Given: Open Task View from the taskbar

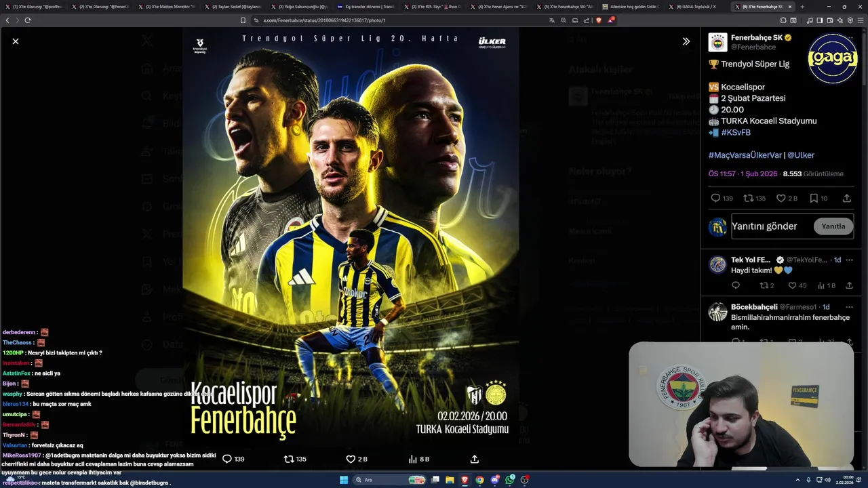Looking at the screenshot, I should coord(435,480).
